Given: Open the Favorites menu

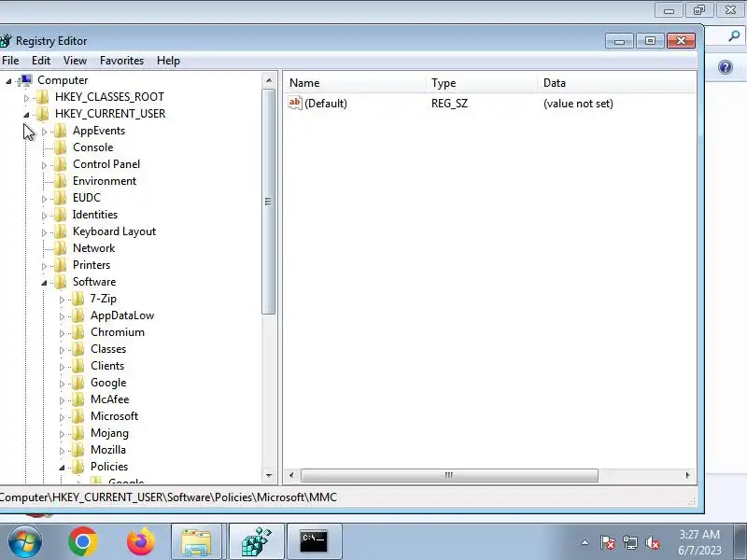Looking at the screenshot, I should point(121,61).
